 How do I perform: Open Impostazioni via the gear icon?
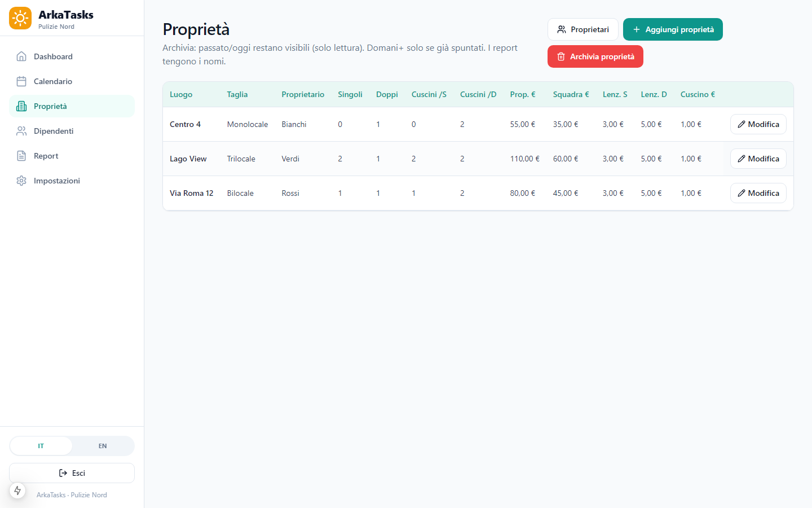[x=21, y=181]
